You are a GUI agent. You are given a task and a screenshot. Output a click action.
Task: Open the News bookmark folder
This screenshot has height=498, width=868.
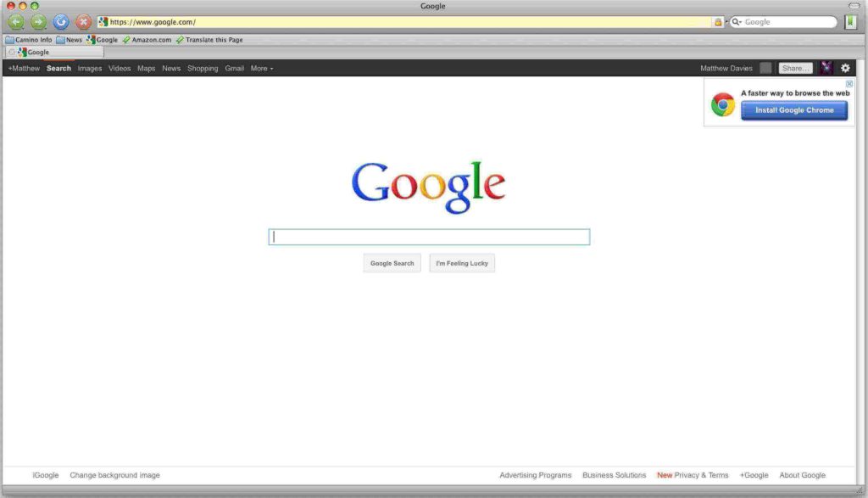[x=70, y=40]
